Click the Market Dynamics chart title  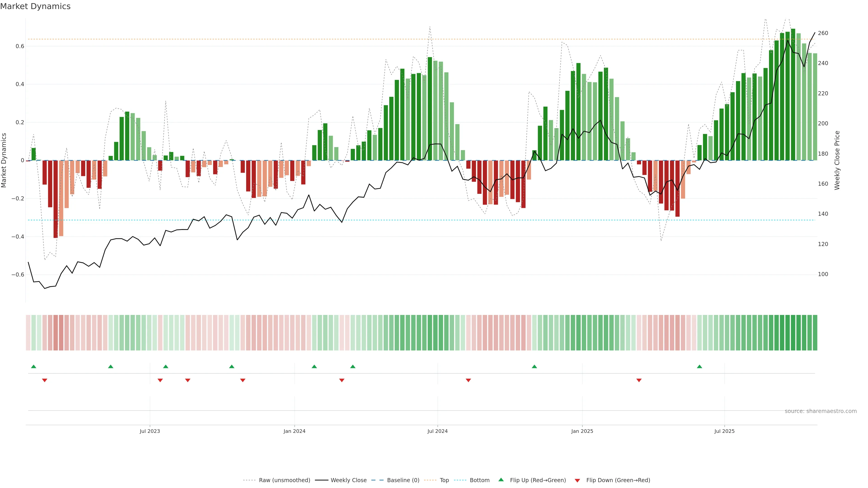[35, 6]
